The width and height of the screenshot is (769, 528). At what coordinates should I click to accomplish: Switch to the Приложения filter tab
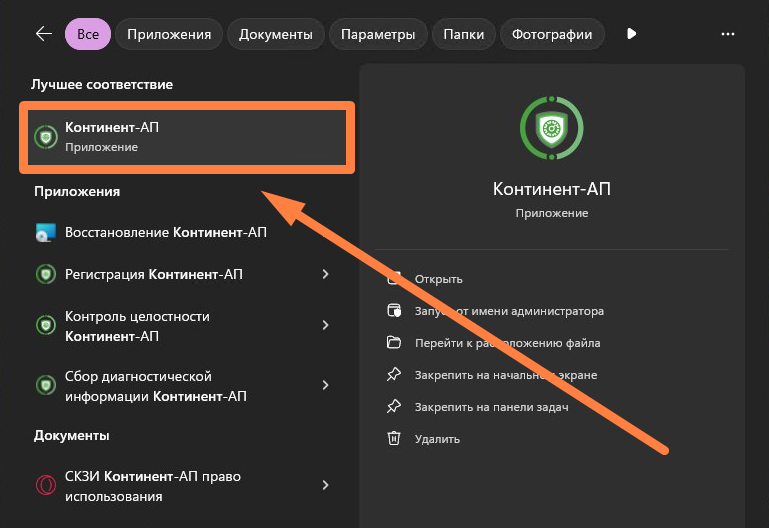169,34
